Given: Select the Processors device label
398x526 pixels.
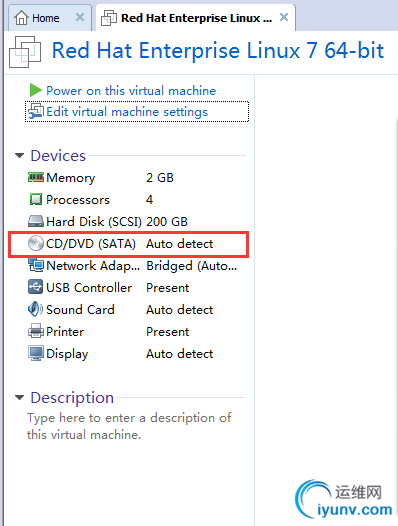Looking at the screenshot, I should pyautogui.click(x=78, y=200).
